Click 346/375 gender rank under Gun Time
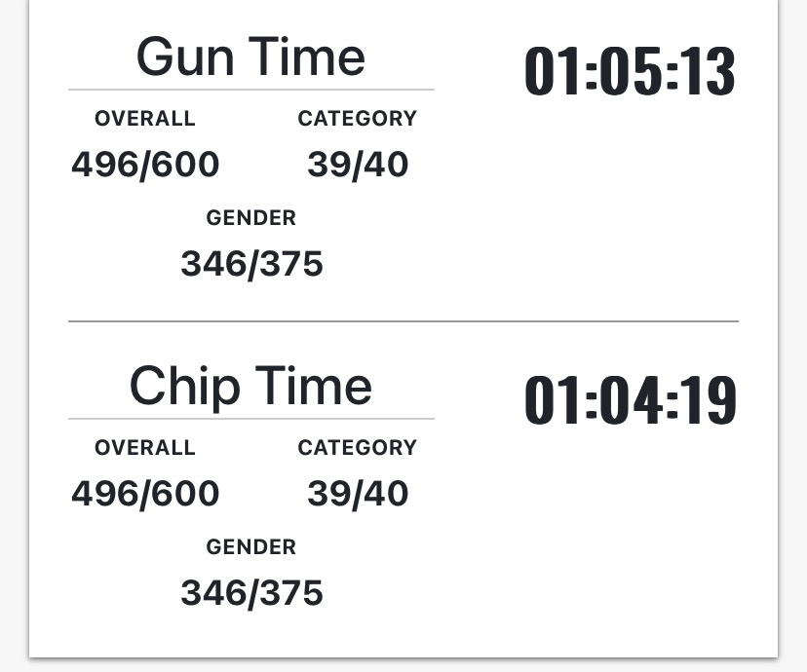This screenshot has height=672, width=807. coord(251,264)
